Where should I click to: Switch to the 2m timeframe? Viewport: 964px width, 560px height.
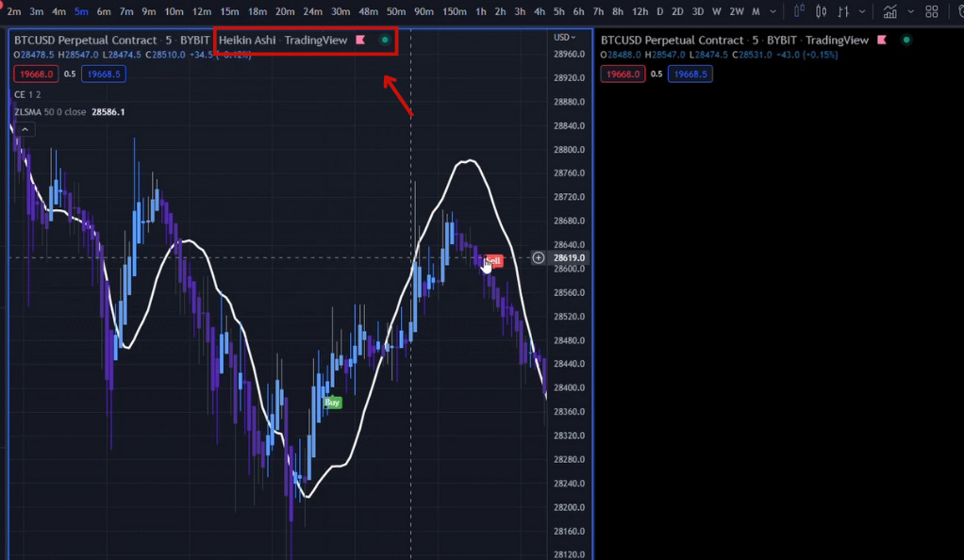(13, 11)
